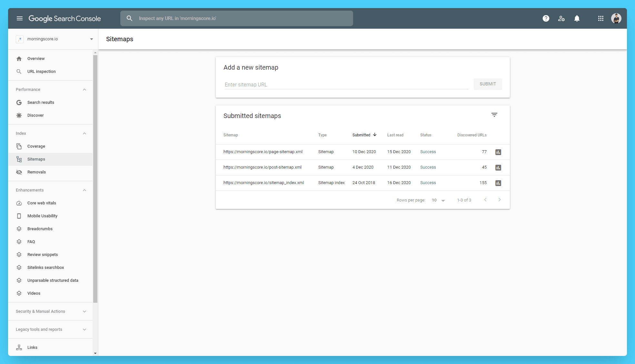Click the search magnifier icon in top bar
Screen dimensions: 635x364
point(129,18)
